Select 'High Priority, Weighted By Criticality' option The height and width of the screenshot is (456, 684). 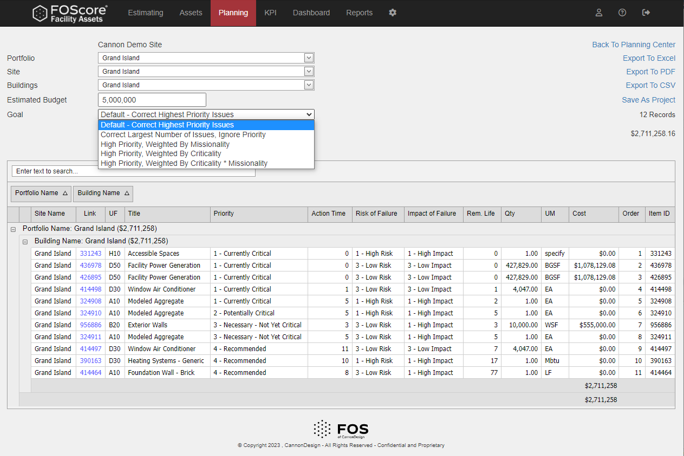(x=161, y=154)
